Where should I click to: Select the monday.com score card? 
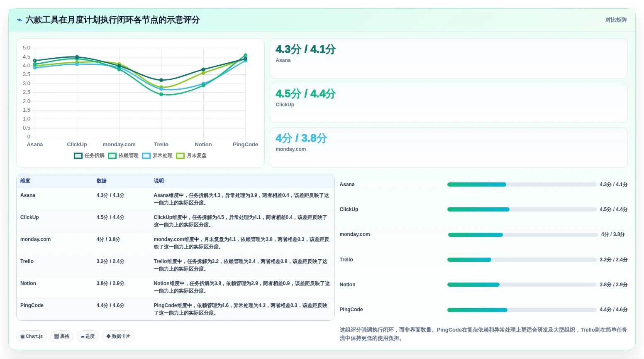[449, 148]
